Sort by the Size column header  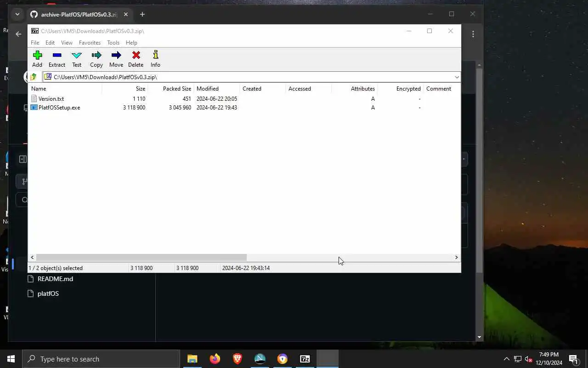124,89
